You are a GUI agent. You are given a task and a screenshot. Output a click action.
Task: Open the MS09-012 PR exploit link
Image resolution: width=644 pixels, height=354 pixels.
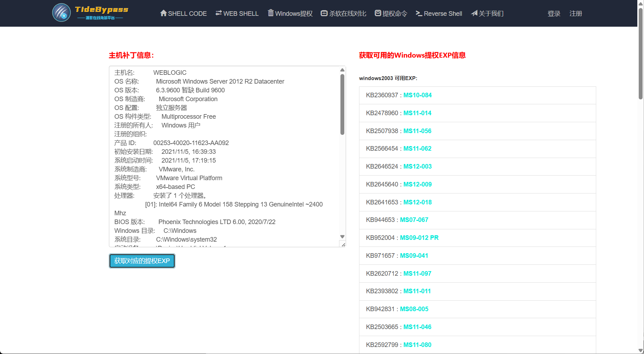[x=419, y=238]
